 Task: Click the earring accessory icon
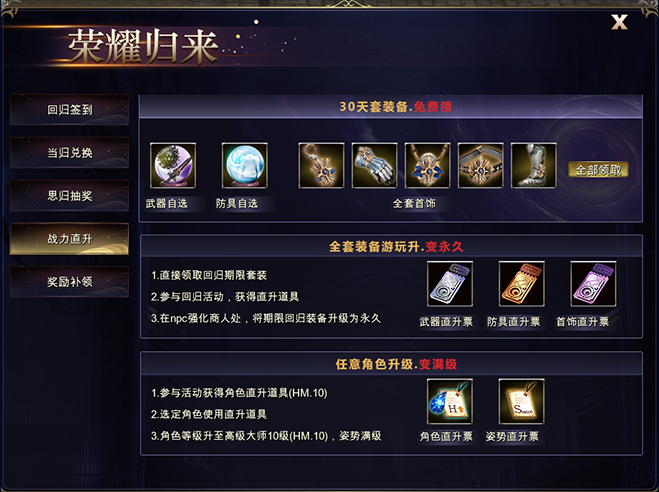point(322,165)
